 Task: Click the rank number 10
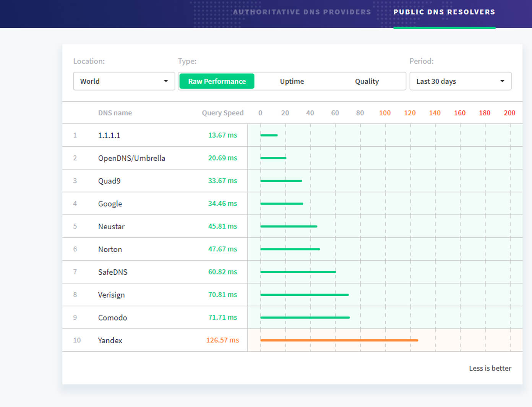click(77, 340)
